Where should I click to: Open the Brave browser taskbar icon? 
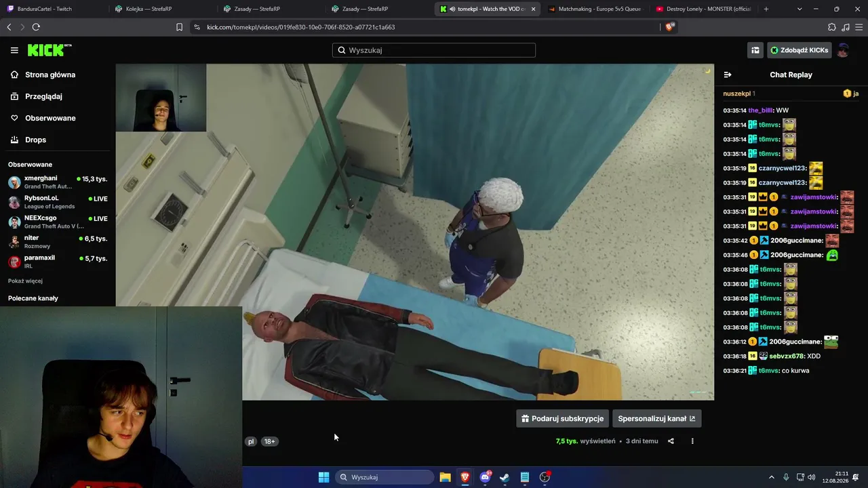(x=465, y=477)
